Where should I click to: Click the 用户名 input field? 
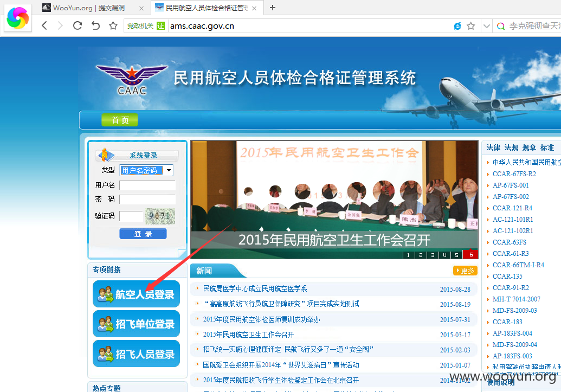pyautogui.click(x=147, y=185)
